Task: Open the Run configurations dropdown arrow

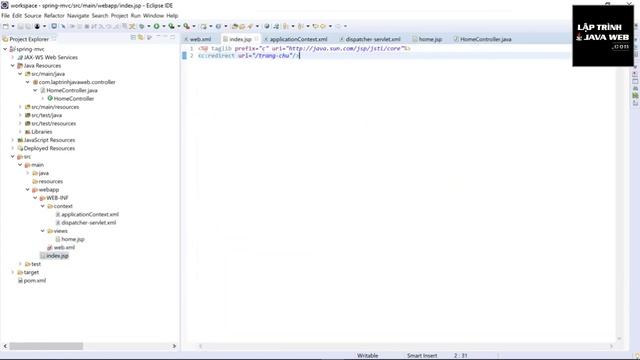Action: [x=164, y=26]
